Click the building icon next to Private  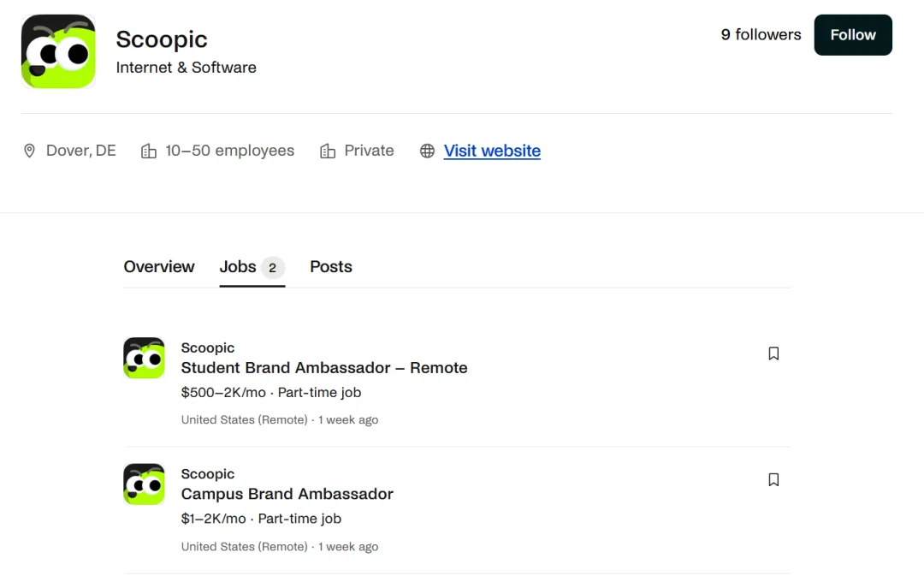point(328,151)
